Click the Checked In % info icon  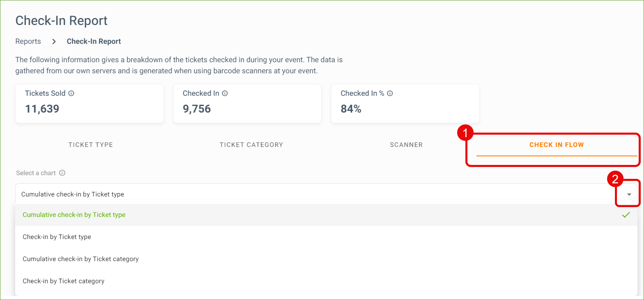tap(390, 93)
